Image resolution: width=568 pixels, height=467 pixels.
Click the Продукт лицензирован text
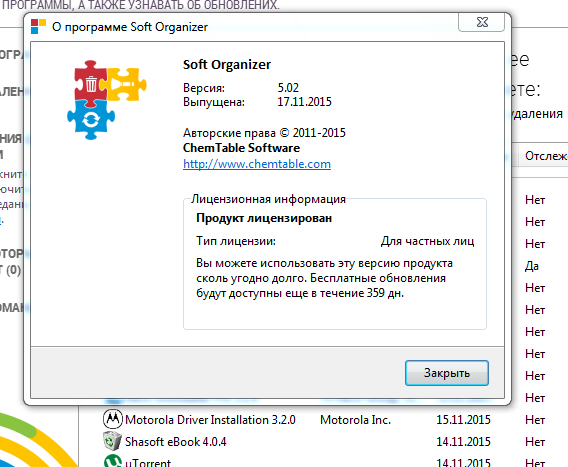264,218
